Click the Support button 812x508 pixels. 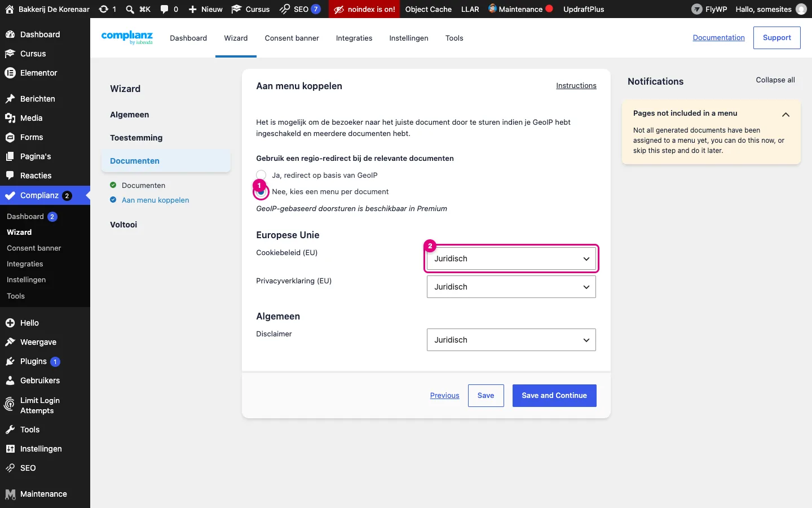(x=776, y=38)
